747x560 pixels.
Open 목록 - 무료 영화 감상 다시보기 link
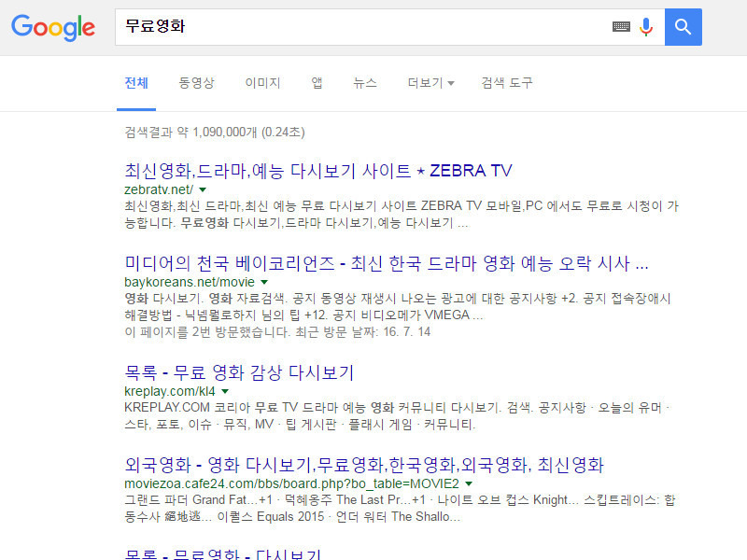coord(239,371)
